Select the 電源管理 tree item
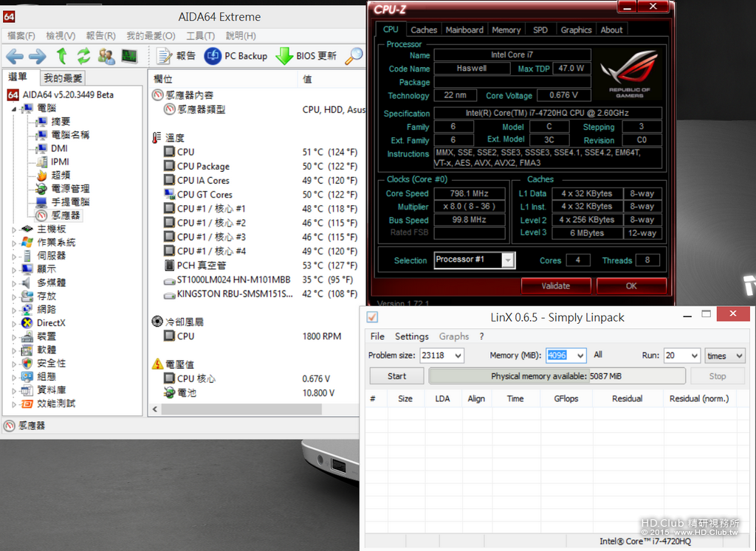 click(70, 189)
